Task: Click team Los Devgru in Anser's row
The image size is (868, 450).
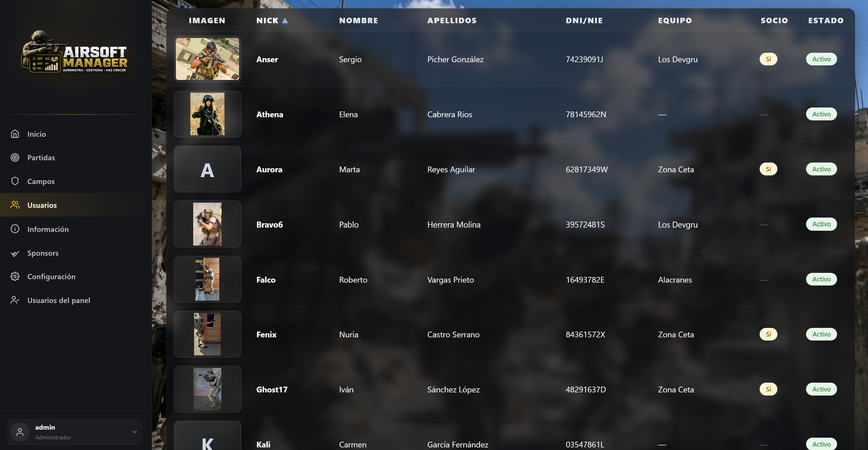Action: (x=678, y=59)
